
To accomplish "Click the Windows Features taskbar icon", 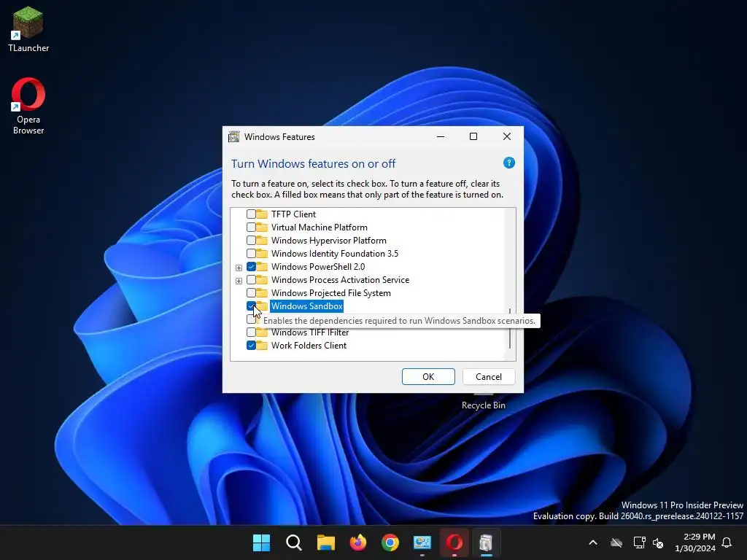I will pos(486,542).
